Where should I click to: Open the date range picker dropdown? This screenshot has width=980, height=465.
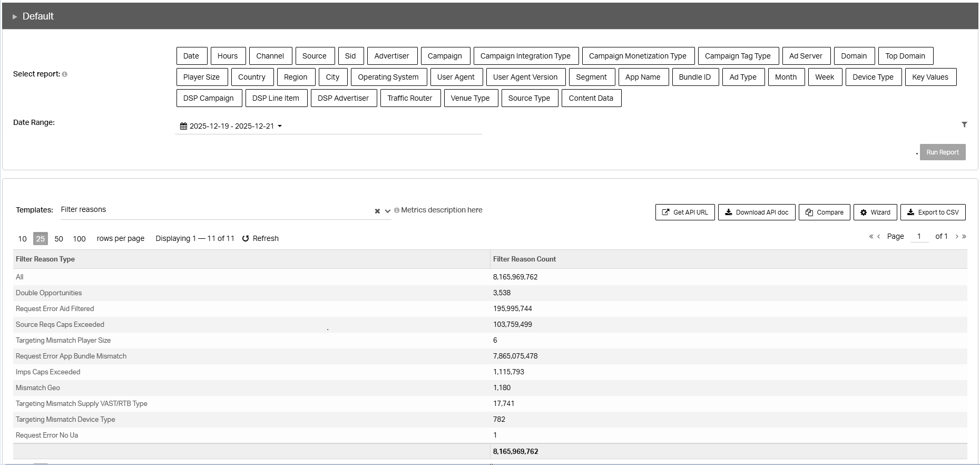click(x=231, y=126)
